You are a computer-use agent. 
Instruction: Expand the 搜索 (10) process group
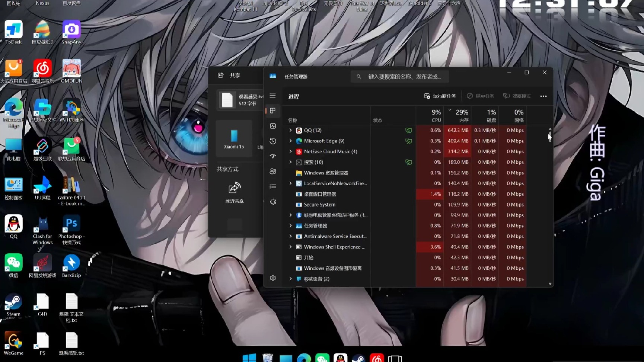290,162
